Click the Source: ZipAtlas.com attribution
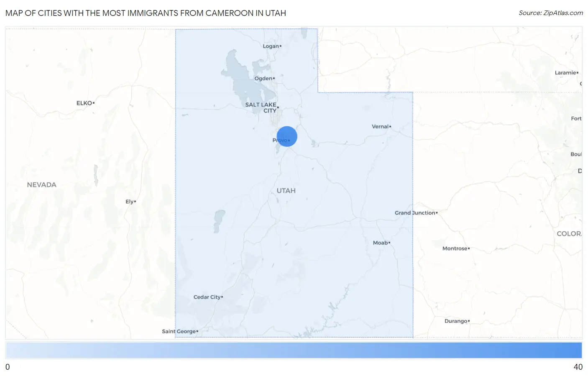The height and width of the screenshot is (376, 588). tap(551, 13)
